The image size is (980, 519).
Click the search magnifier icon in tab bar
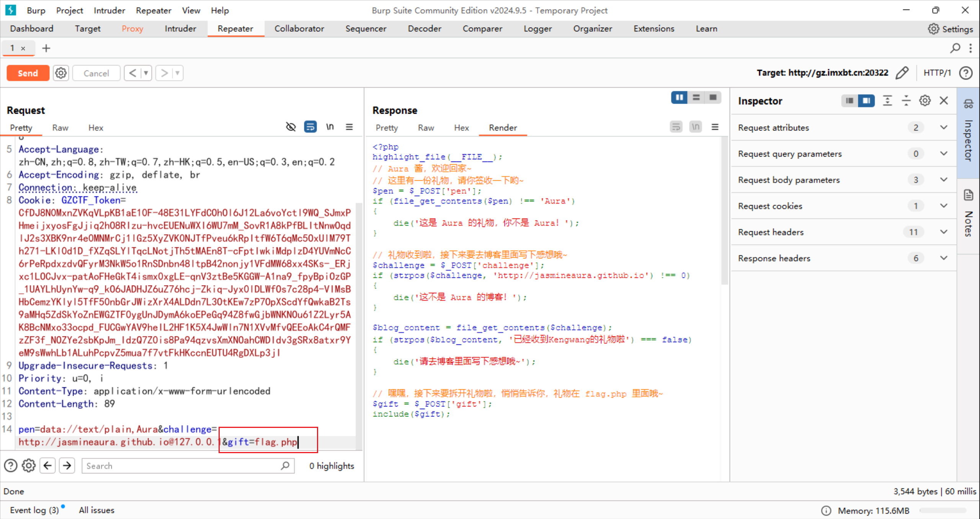coord(955,48)
